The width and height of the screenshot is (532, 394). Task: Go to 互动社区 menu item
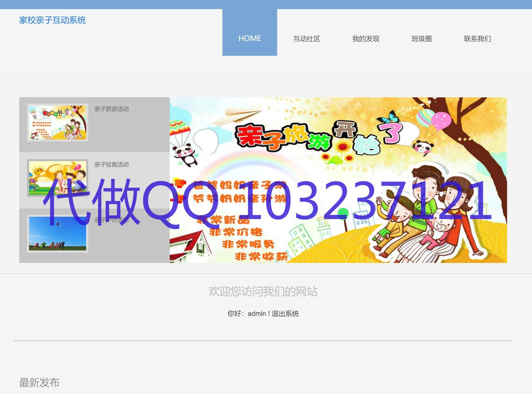point(306,39)
